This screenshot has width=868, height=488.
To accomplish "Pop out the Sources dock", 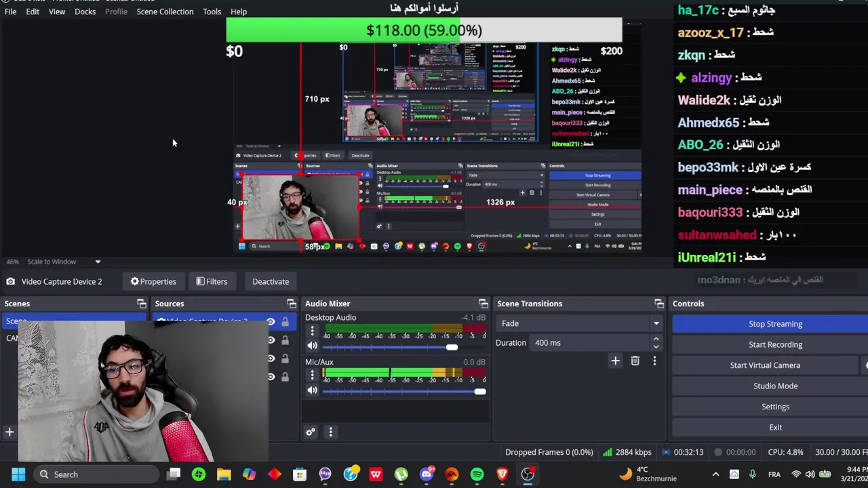I will (x=291, y=304).
